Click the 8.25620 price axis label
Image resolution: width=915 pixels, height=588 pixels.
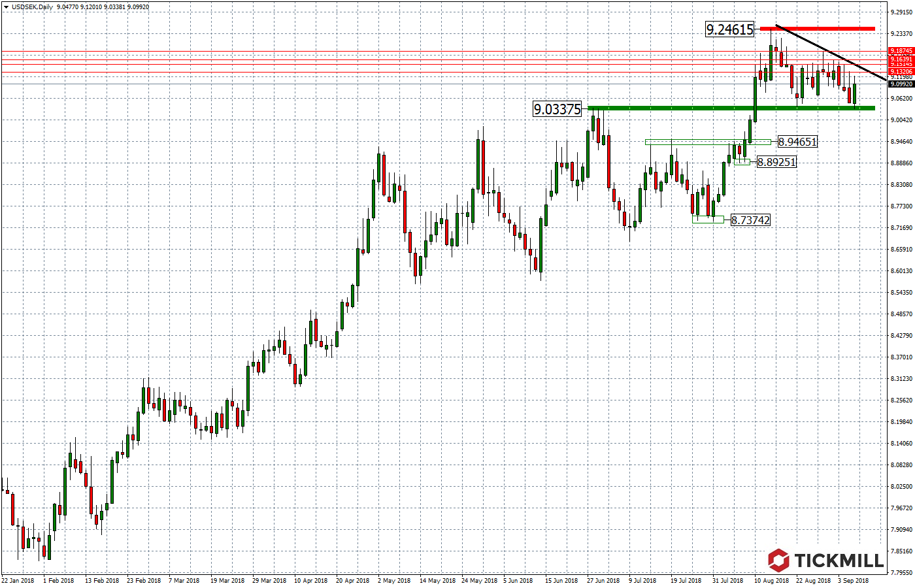901,400
